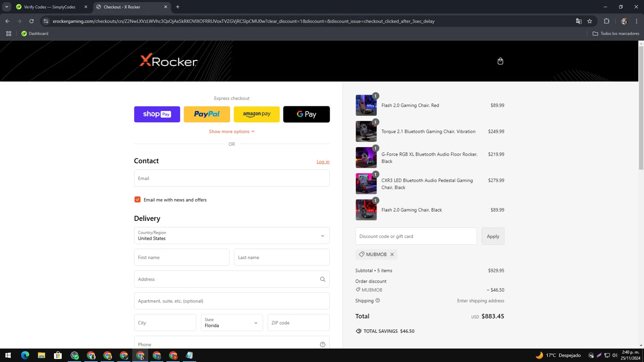
Task: Click the total amount $883.45
Action: (493, 316)
